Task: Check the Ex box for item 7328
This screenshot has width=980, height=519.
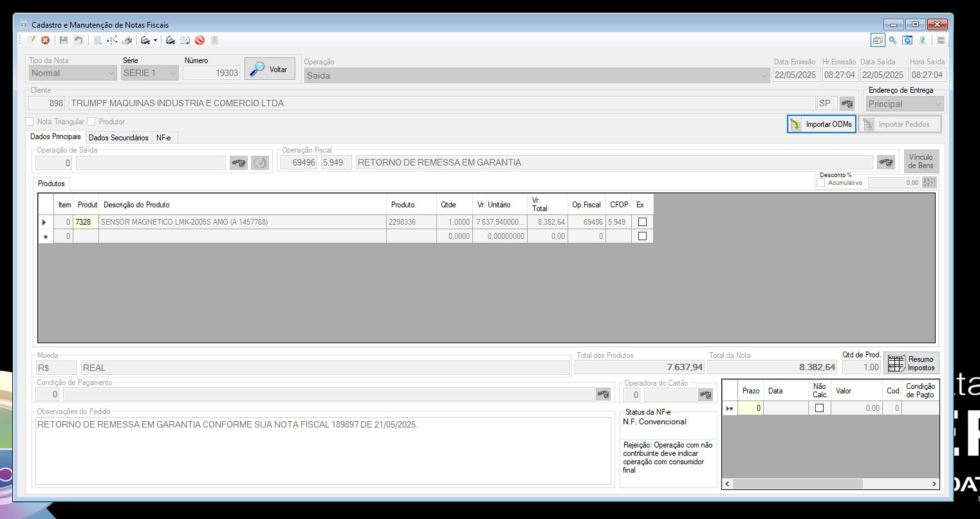Action: (642, 222)
